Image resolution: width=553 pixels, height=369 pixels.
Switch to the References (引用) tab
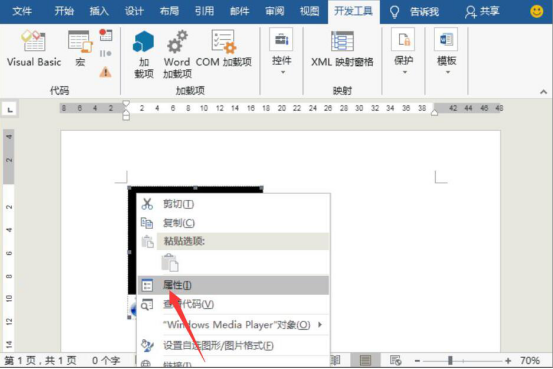pyautogui.click(x=205, y=12)
